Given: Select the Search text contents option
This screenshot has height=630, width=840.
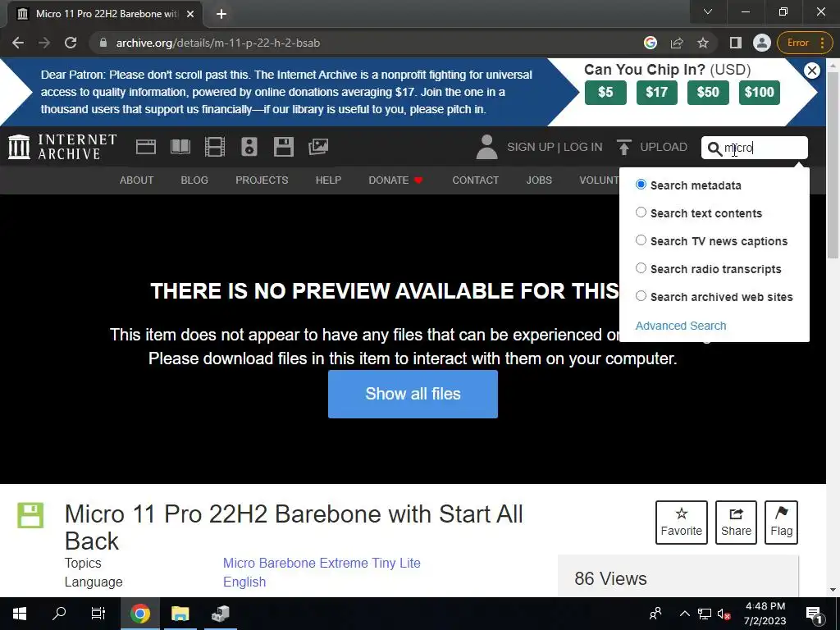Looking at the screenshot, I should pos(641,212).
